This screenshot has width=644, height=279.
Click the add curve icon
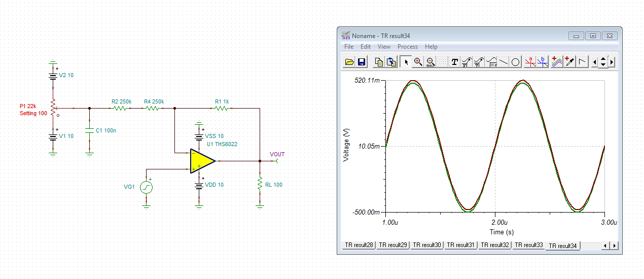(x=557, y=62)
